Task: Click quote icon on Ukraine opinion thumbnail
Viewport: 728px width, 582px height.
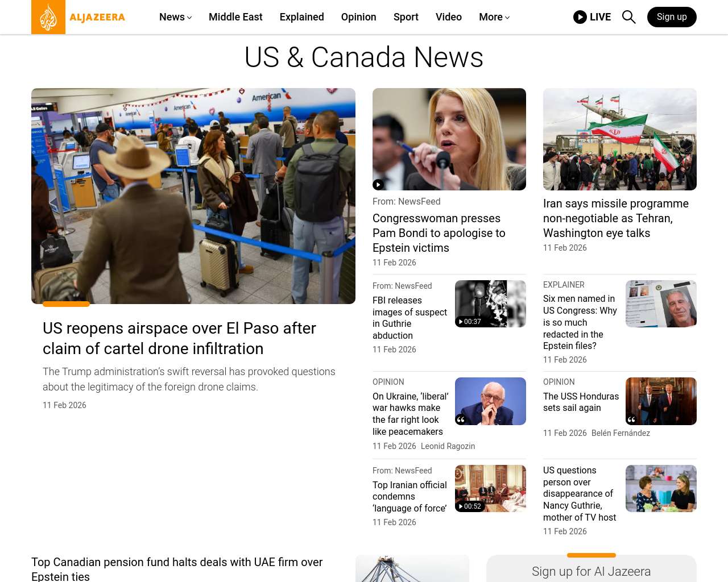Action: 461,419
